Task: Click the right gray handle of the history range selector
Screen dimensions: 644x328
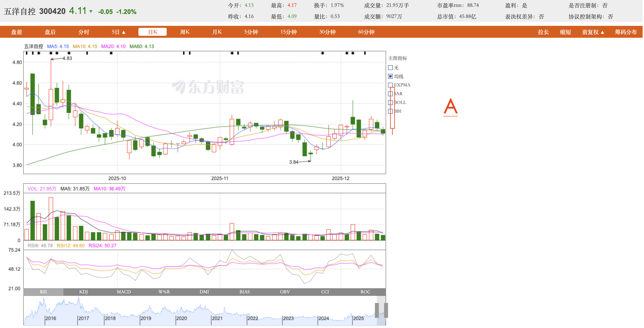Action: tap(386, 310)
